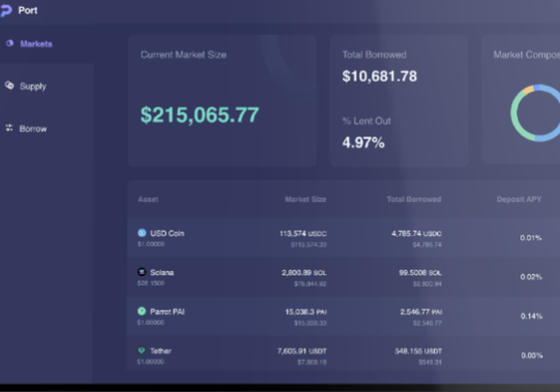Click the 99.5008 SOL borrowed cell
560x392 pixels.
[x=421, y=273]
